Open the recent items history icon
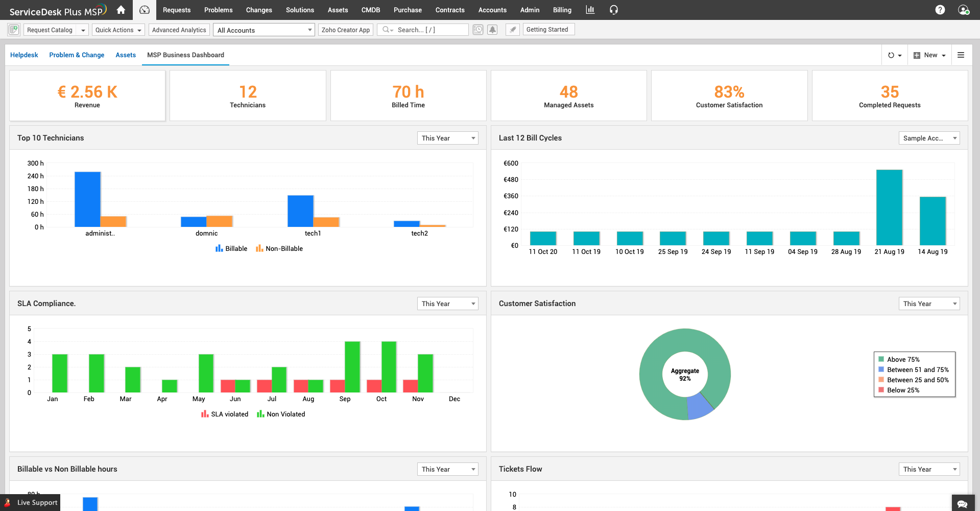980x511 pixels. click(477, 30)
